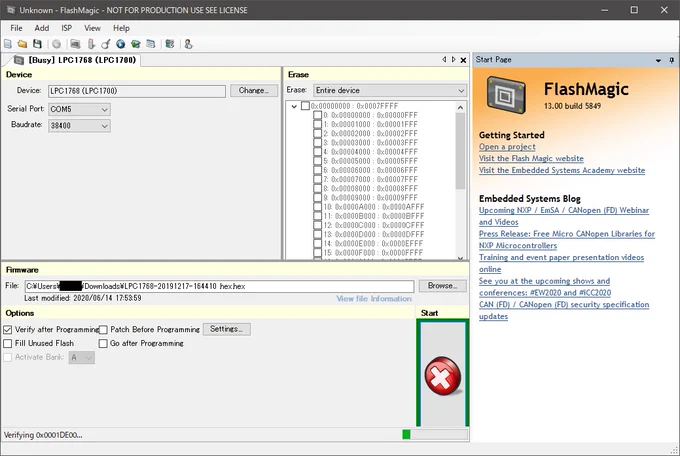Open the Add menu
The image size is (680, 456).
pos(42,28)
